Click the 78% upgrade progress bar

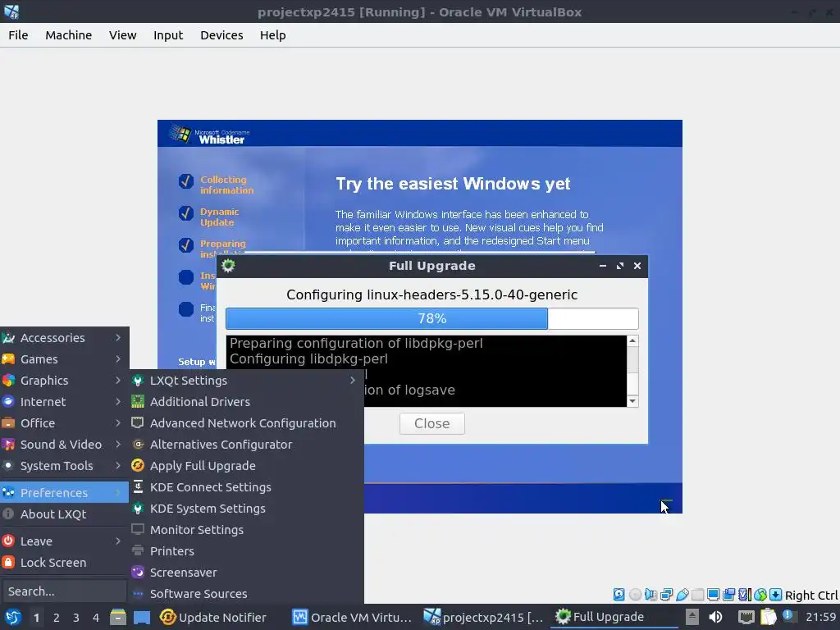pyautogui.click(x=431, y=319)
